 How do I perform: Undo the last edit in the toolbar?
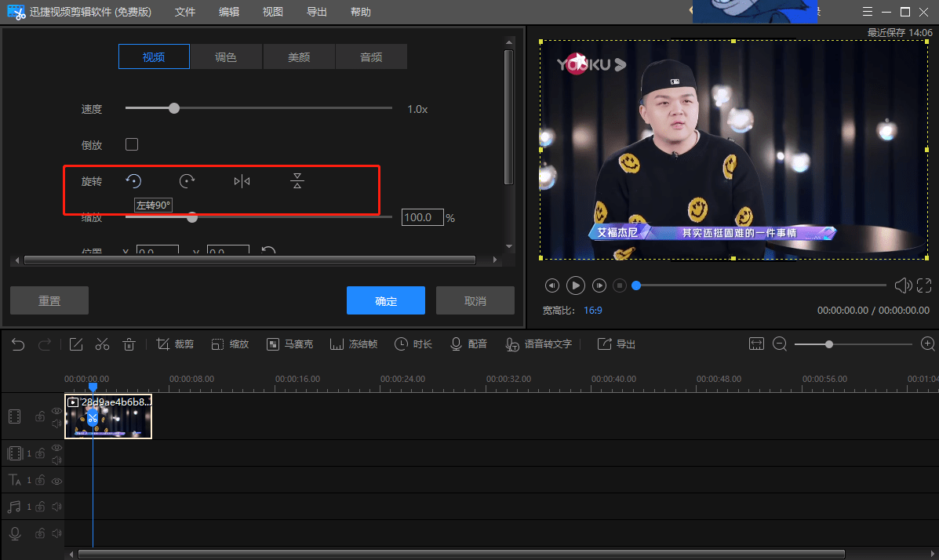point(18,344)
